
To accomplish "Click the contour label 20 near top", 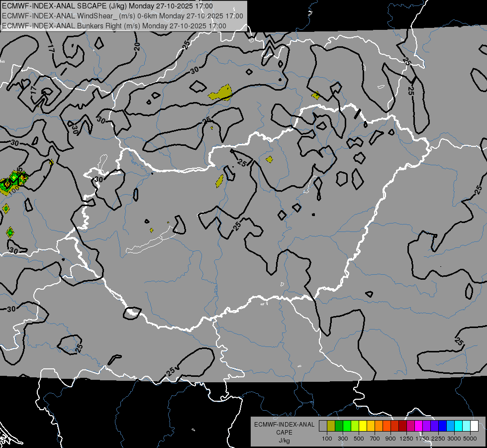I will pos(137,47).
